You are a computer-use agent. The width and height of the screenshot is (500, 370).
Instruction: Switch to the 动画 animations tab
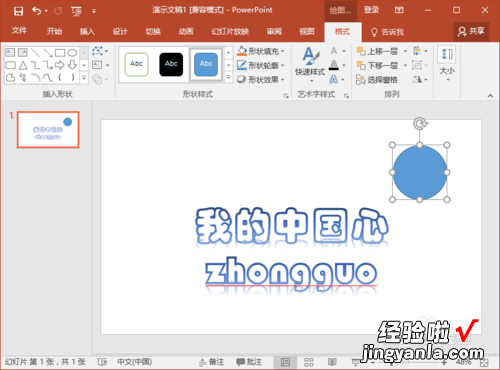(186, 31)
